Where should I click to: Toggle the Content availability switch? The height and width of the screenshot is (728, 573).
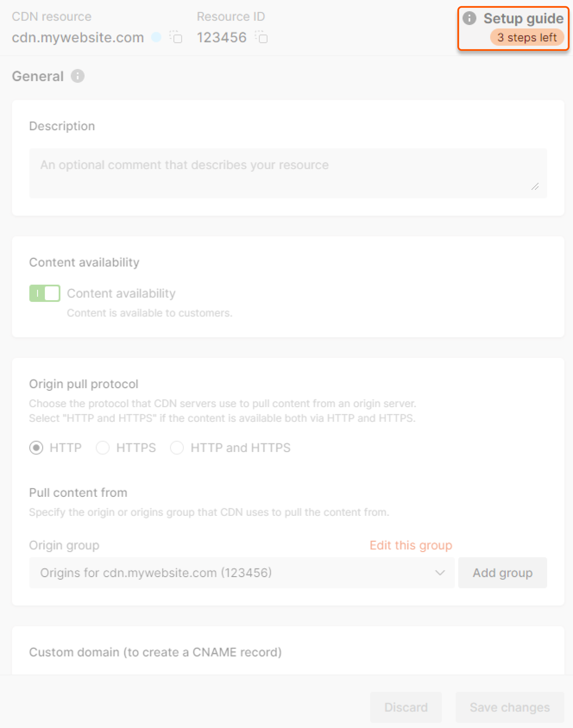(x=45, y=293)
